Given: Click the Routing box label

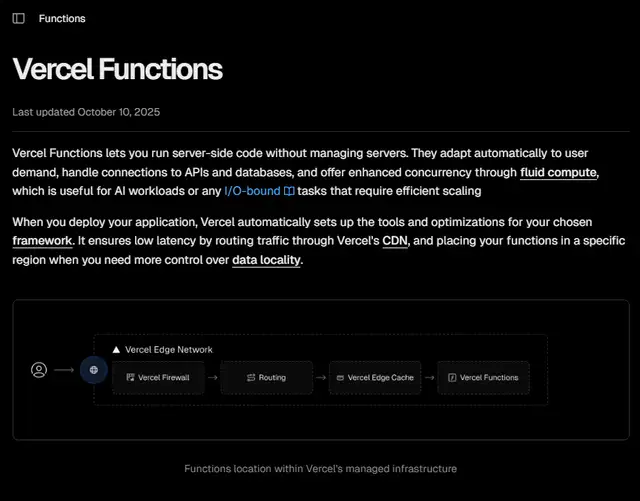Looking at the screenshot, I should point(272,378).
